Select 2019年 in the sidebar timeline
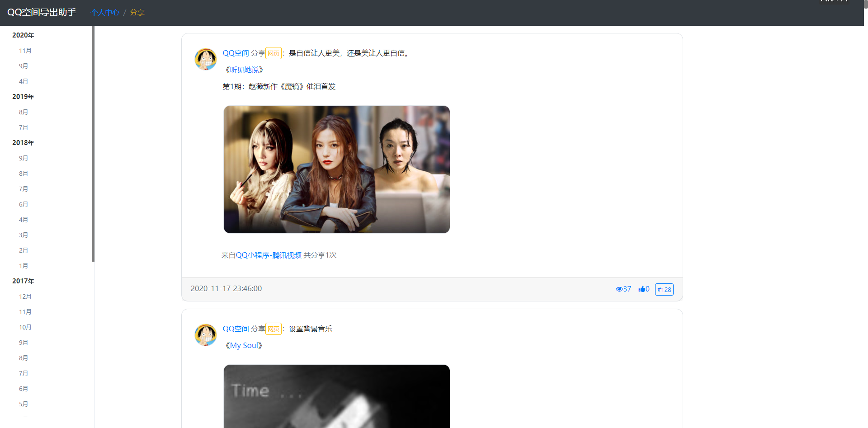 (23, 97)
